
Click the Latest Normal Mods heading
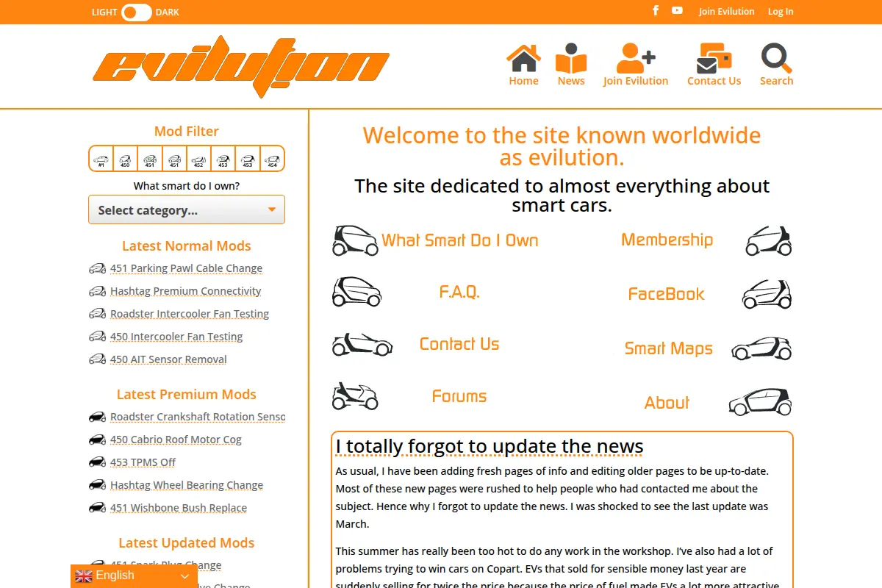tap(187, 246)
